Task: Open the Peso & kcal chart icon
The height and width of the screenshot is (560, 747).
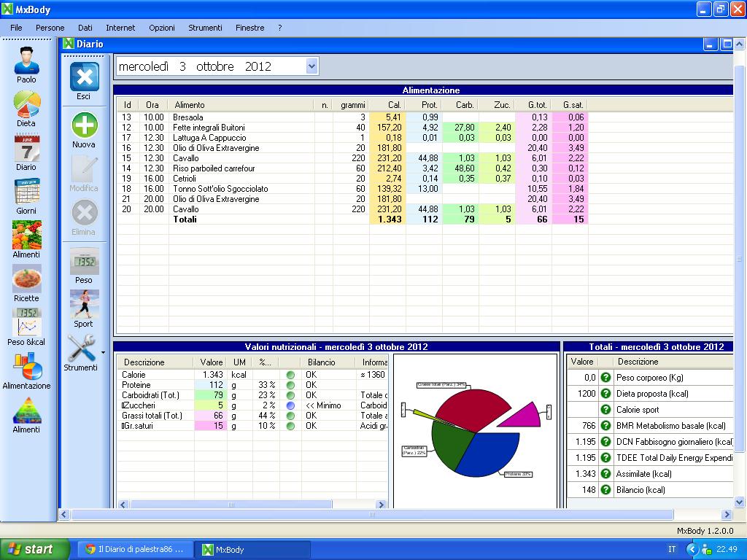Action: [x=27, y=322]
